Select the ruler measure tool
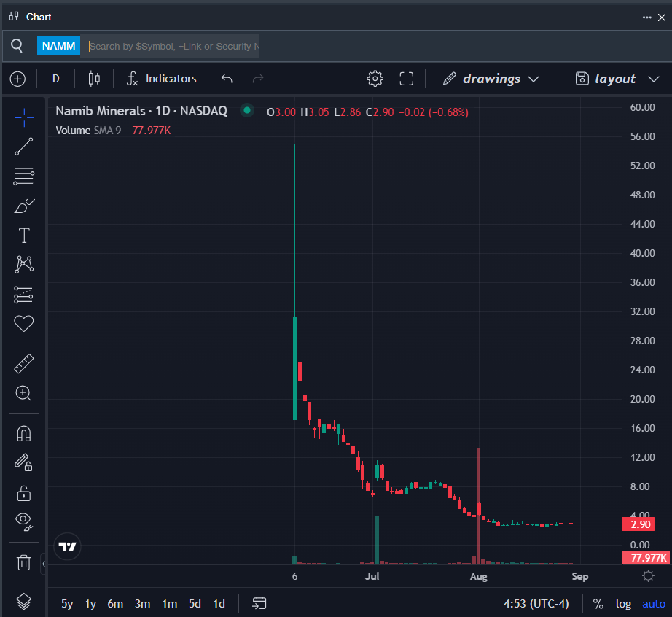Image resolution: width=672 pixels, height=617 pixels. click(x=23, y=364)
